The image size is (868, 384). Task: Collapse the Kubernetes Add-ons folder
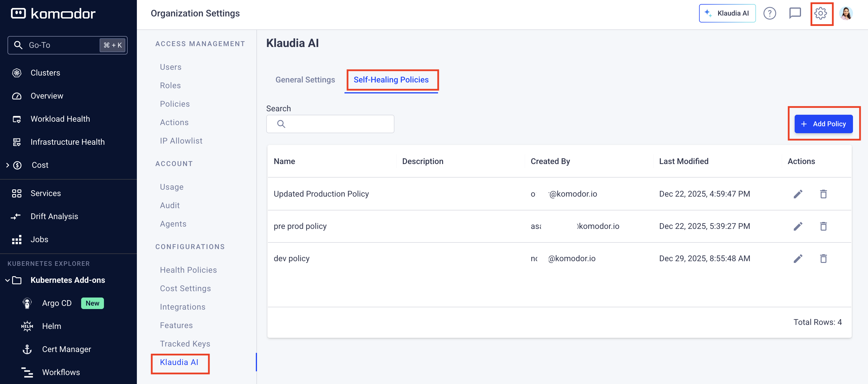coord(8,280)
